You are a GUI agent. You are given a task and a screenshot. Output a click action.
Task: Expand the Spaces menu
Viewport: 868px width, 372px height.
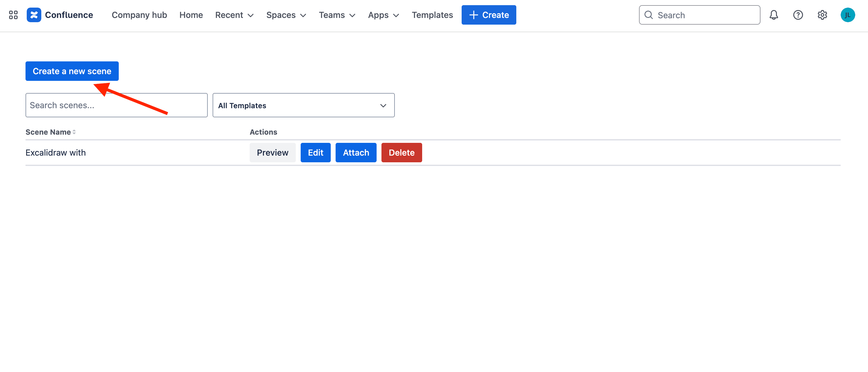pos(286,15)
